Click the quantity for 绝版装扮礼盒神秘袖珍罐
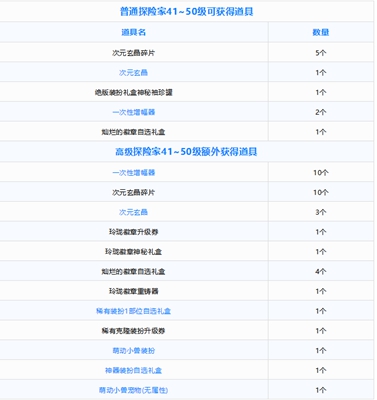 tap(321, 92)
